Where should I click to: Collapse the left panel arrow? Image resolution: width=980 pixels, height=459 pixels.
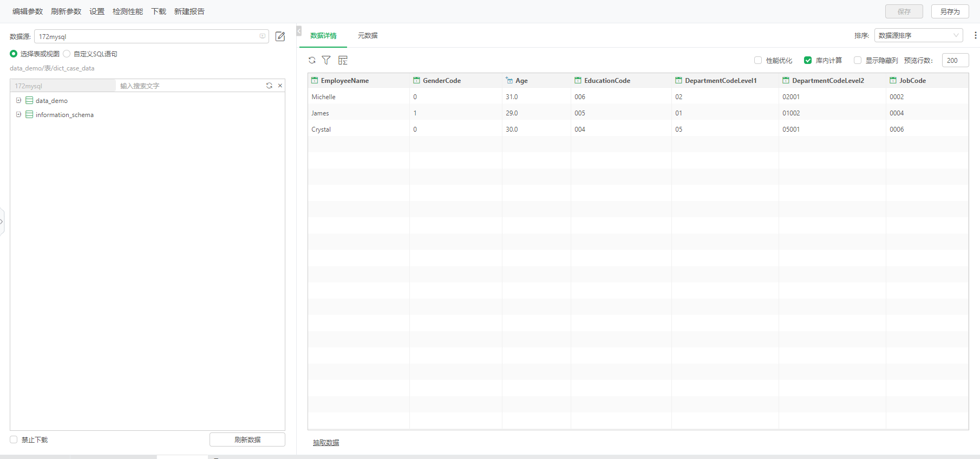[299, 31]
